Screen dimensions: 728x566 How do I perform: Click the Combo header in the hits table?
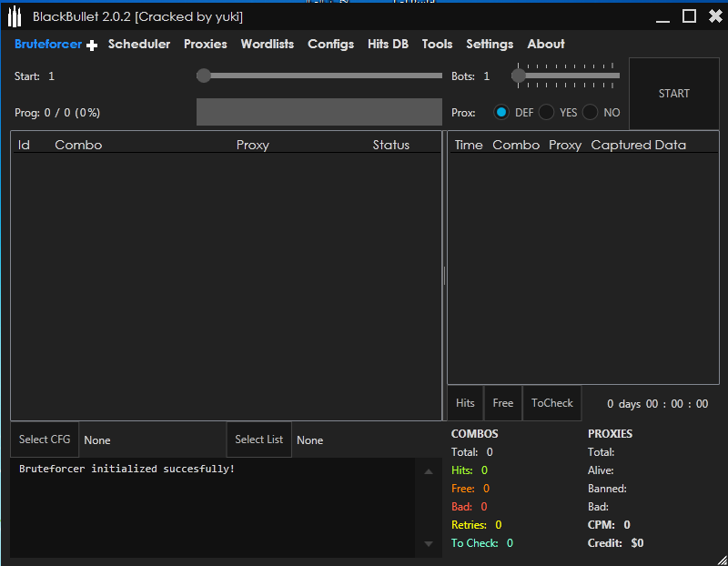516,145
